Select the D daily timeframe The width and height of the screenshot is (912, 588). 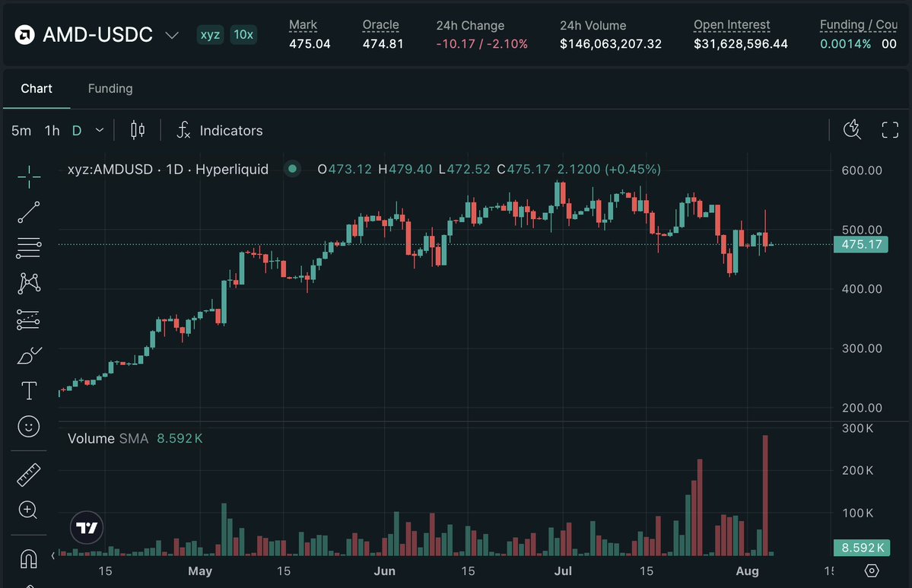pos(77,130)
